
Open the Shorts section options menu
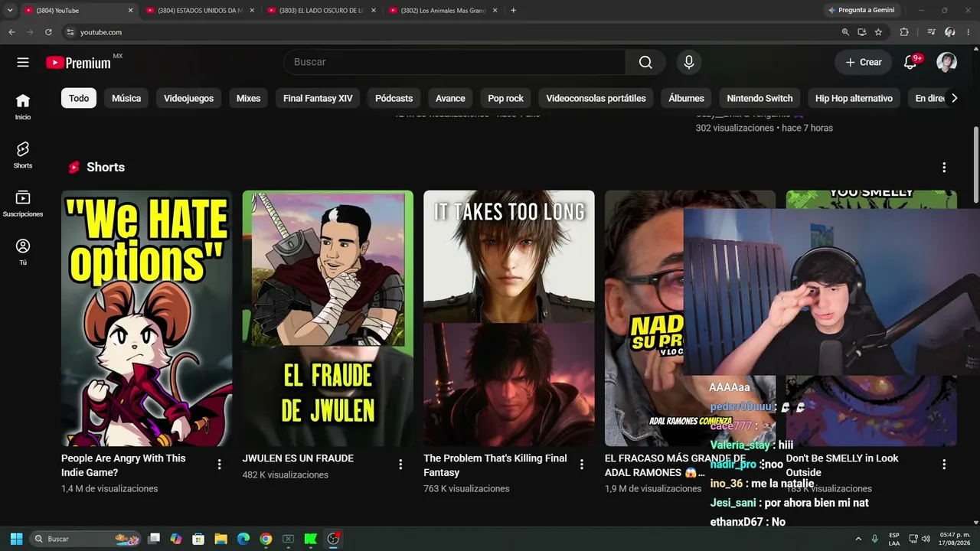[x=944, y=168]
